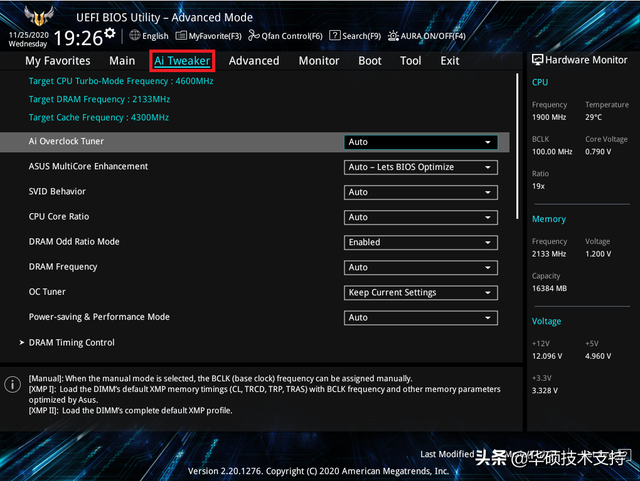Click the Memory heading in Hardware Monitor
The width and height of the screenshot is (640, 481).
pyautogui.click(x=549, y=219)
